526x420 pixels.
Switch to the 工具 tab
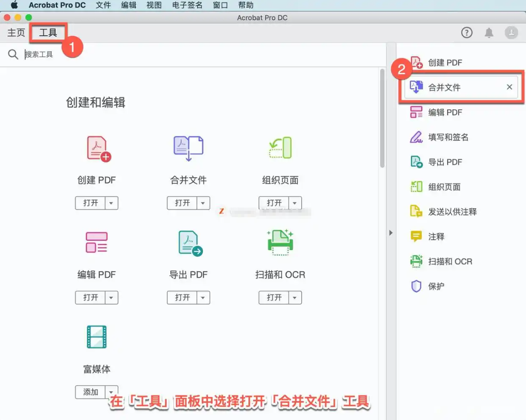click(x=48, y=32)
